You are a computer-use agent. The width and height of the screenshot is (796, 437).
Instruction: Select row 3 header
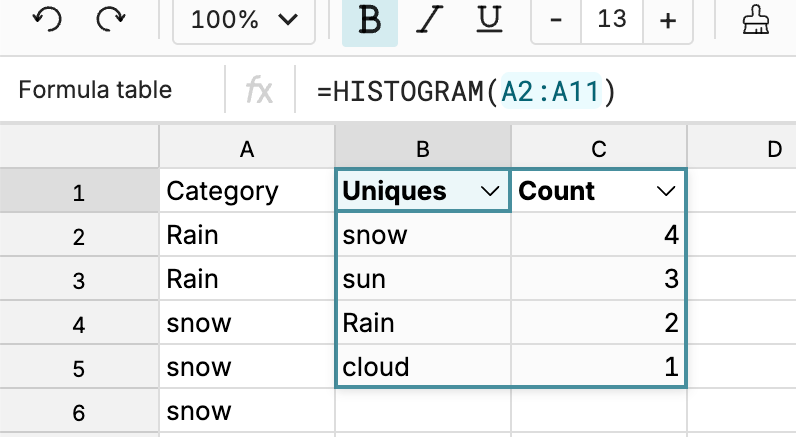click(x=79, y=280)
